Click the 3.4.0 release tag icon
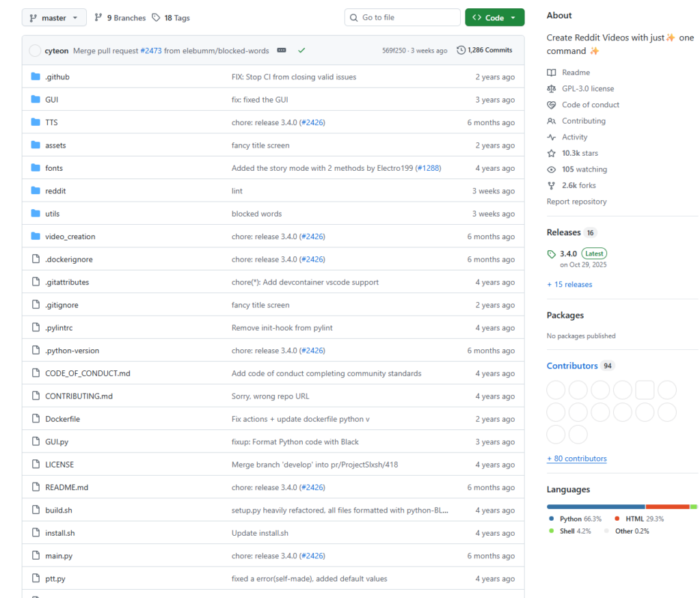Viewport: 700px width, 598px height. 552,254
